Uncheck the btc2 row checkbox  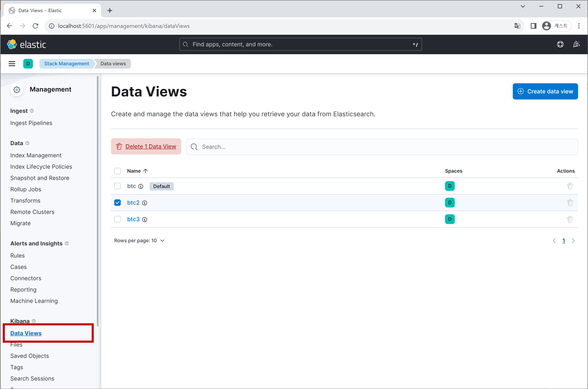[118, 203]
